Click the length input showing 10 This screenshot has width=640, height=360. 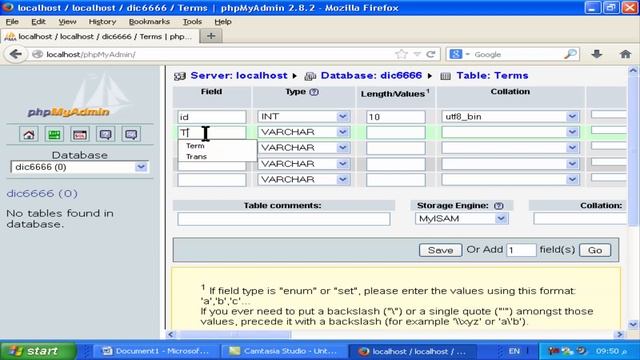[396, 117]
